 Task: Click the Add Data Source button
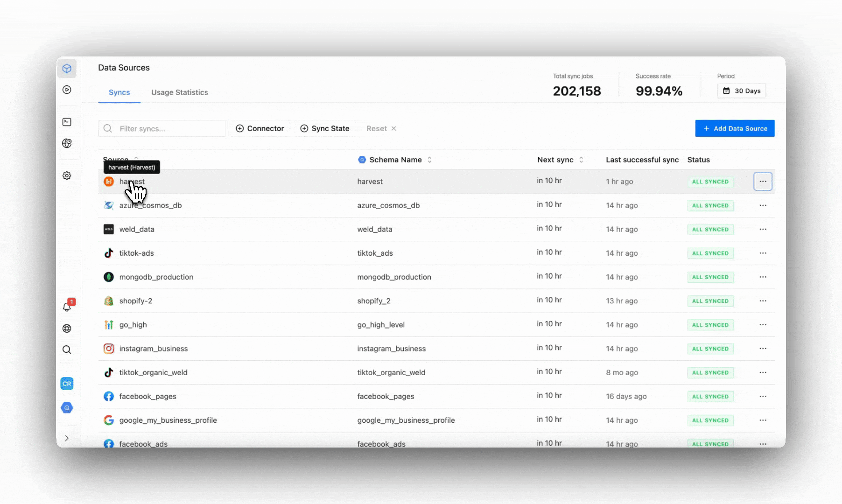point(735,128)
